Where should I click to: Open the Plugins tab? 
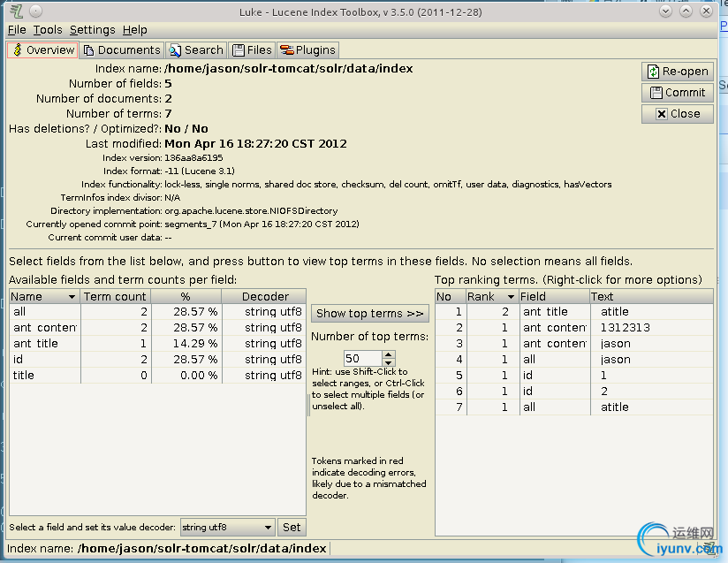[x=307, y=50]
